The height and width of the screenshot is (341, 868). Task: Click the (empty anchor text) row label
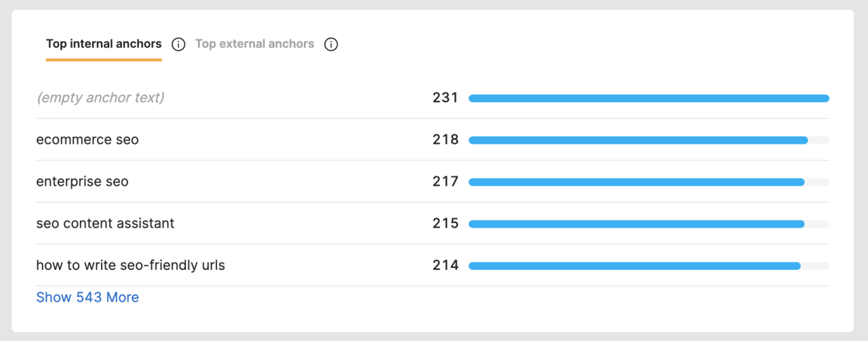[100, 98]
